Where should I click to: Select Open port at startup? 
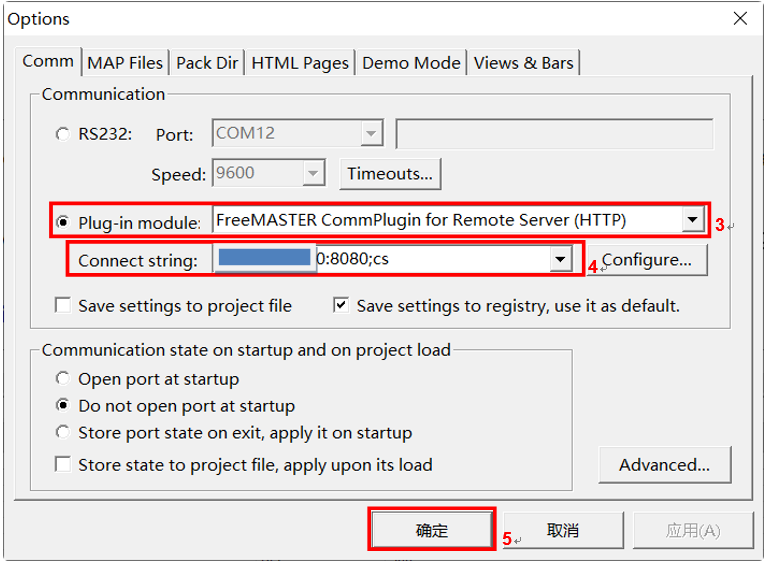coord(63,379)
